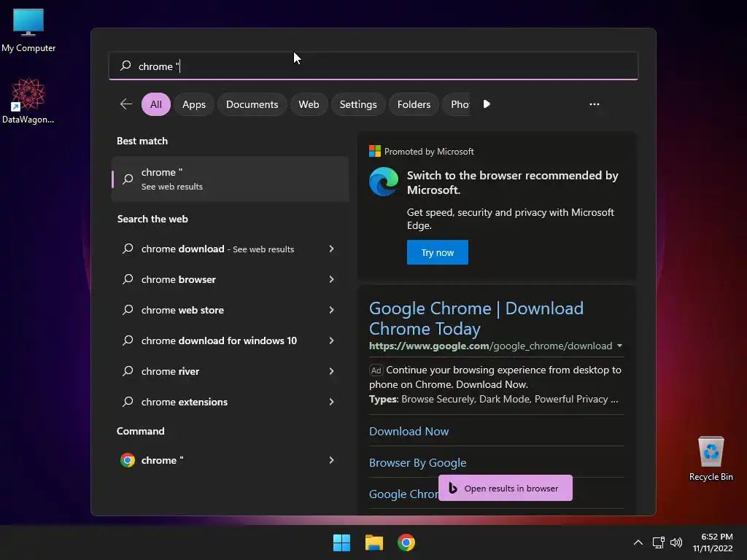The height and width of the screenshot is (560, 747).
Task: Expand the chrome download suggestion chevron
Action: 332,249
